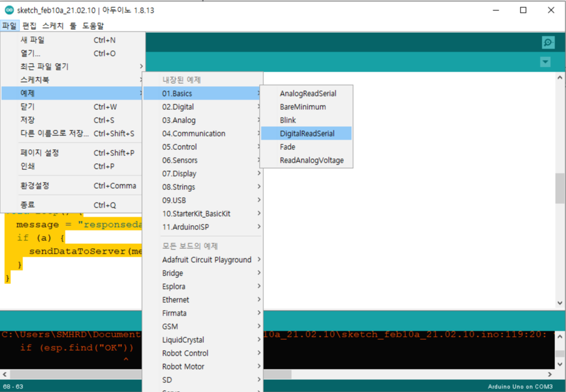Expand the GSM examples
The image size is (566, 392).
click(202, 326)
